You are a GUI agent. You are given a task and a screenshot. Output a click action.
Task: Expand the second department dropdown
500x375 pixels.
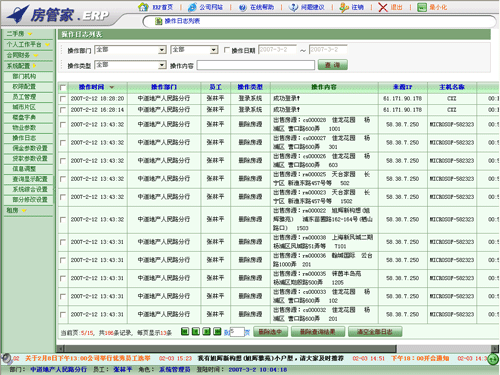coord(194,50)
